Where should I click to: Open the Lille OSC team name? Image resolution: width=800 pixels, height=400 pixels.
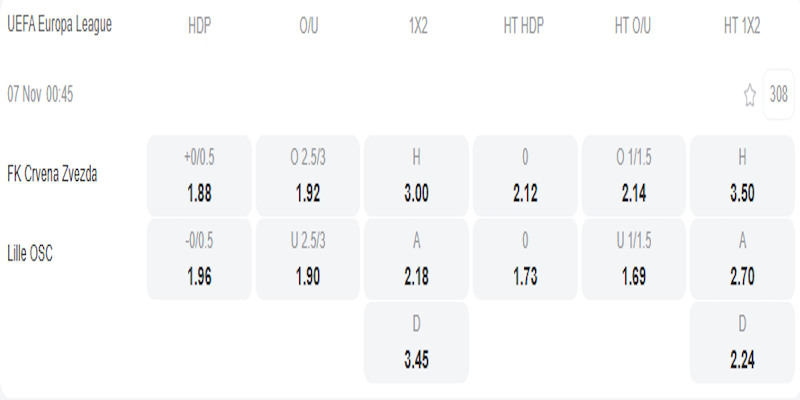(29, 254)
